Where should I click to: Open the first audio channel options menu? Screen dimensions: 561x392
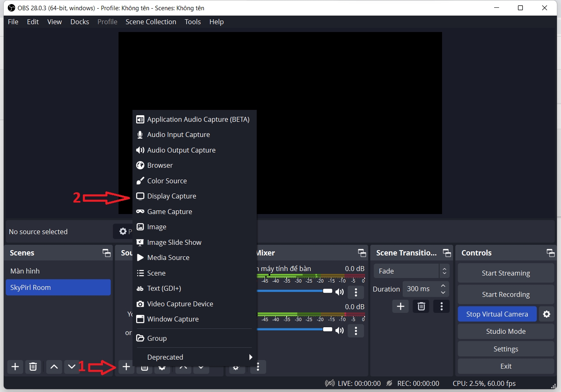pos(356,292)
